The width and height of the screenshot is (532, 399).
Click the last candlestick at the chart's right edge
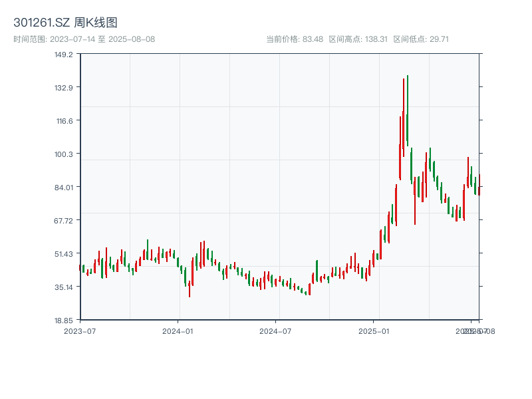[x=479, y=185]
